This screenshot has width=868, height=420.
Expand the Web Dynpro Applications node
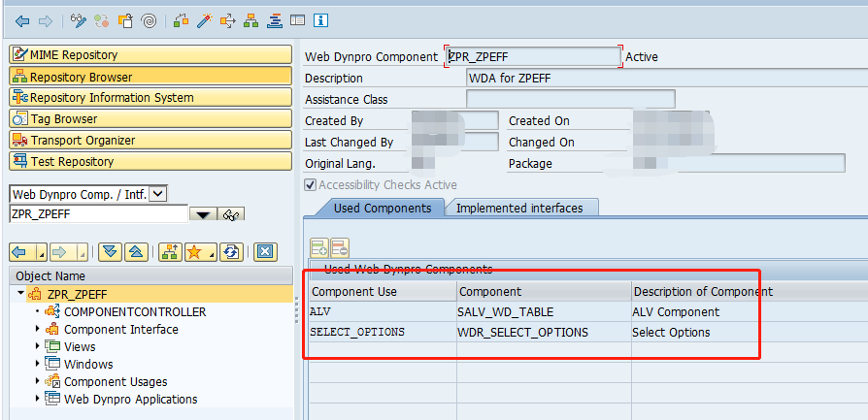coord(38,399)
